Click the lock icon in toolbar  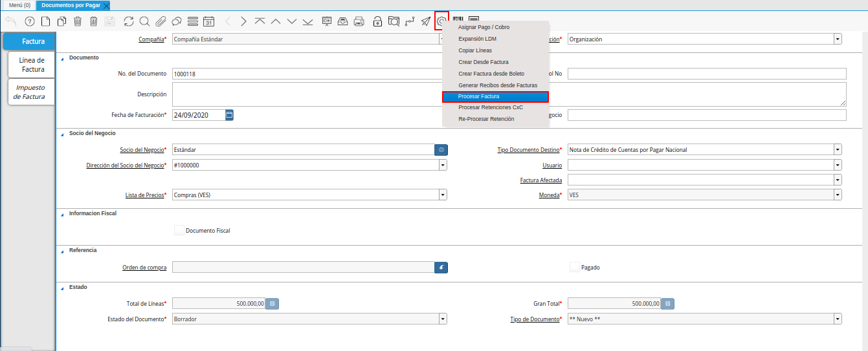(x=377, y=21)
